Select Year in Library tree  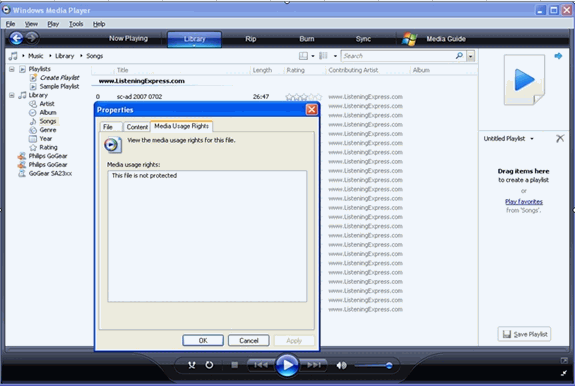45,139
